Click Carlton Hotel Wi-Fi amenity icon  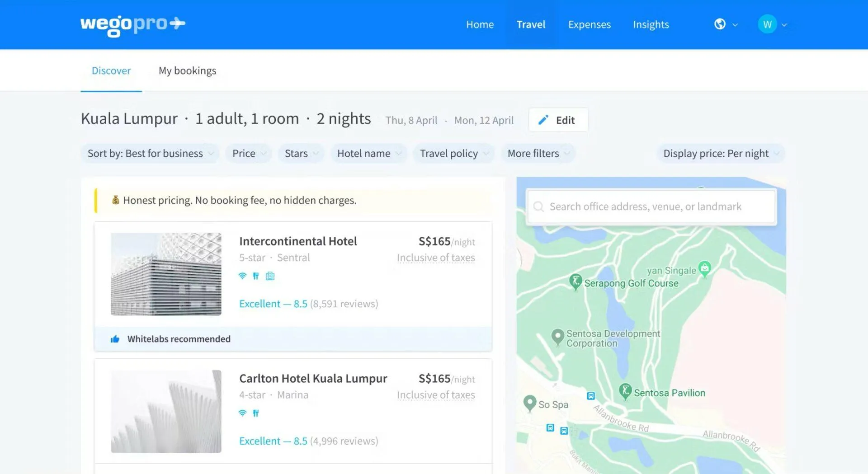tap(243, 413)
